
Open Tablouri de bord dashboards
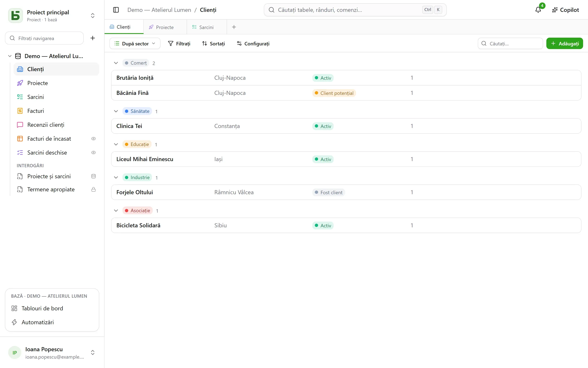(x=52, y=308)
